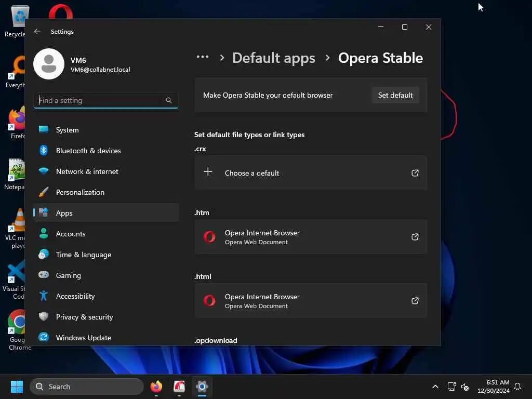Click the Gaming controller icon
532x399 pixels.
pyautogui.click(x=44, y=274)
